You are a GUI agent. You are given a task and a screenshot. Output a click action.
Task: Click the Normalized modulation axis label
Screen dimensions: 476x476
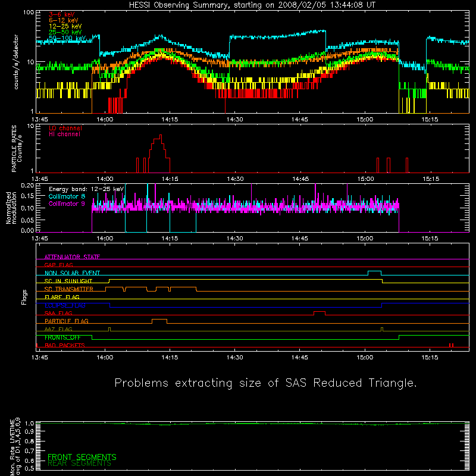coord(11,208)
